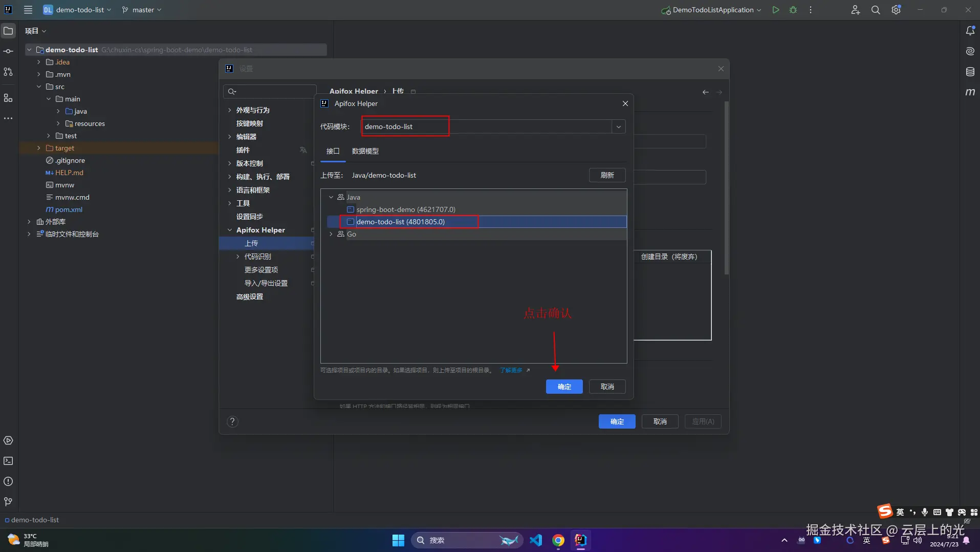Open the Commit tool window icon
This screenshot has width=980, height=552.
(x=8, y=51)
